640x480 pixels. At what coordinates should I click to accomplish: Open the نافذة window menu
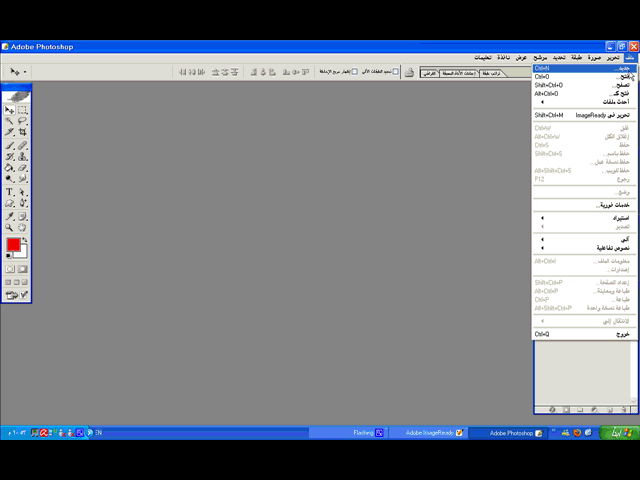[x=504, y=58]
